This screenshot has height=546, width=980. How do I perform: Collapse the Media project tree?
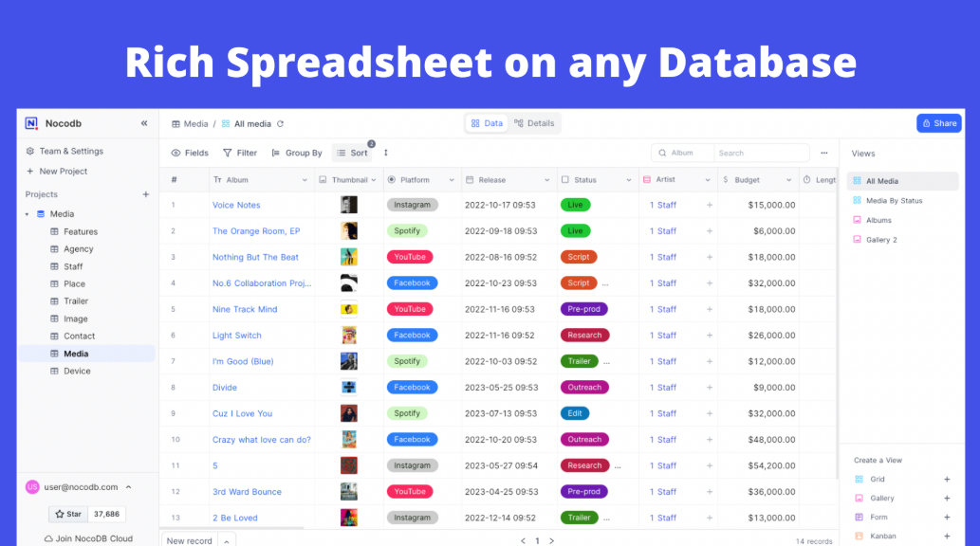[27, 214]
